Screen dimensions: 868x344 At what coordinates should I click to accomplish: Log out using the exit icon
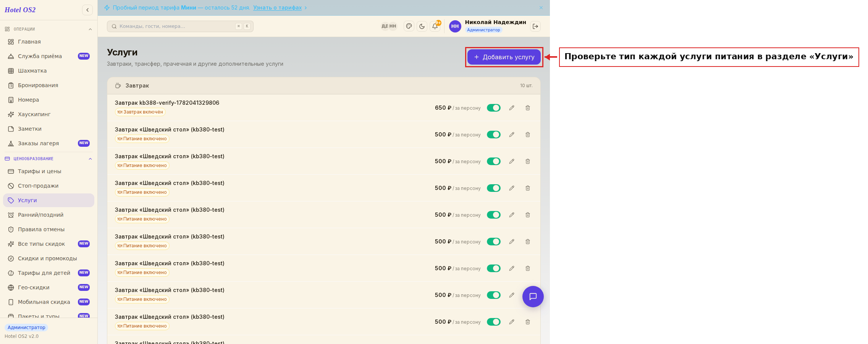pyautogui.click(x=535, y=26)
